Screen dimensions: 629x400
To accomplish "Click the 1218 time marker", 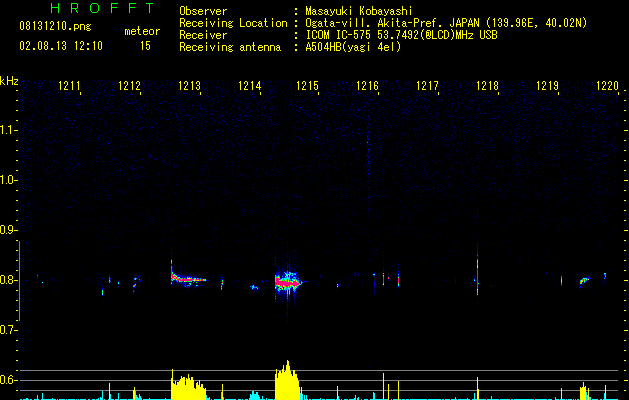I will (487, 86).
